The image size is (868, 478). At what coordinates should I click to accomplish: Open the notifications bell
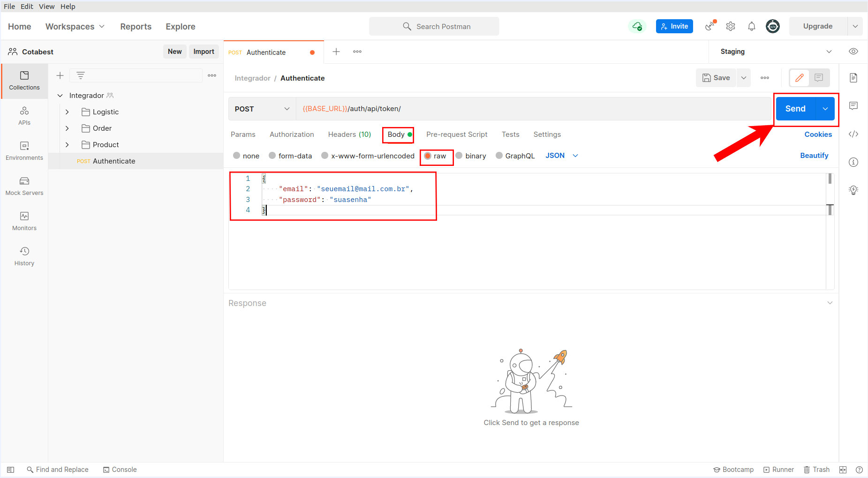coord(752,26)
